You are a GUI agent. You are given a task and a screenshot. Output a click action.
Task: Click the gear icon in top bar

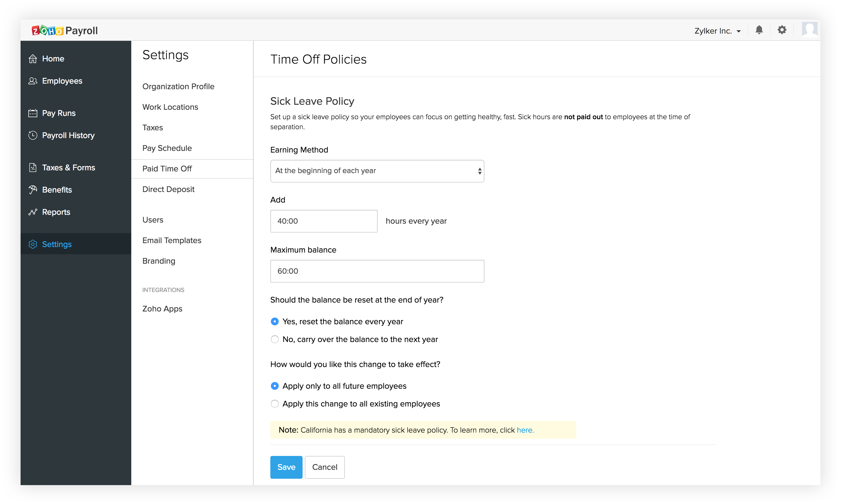(x=782, y=30)
